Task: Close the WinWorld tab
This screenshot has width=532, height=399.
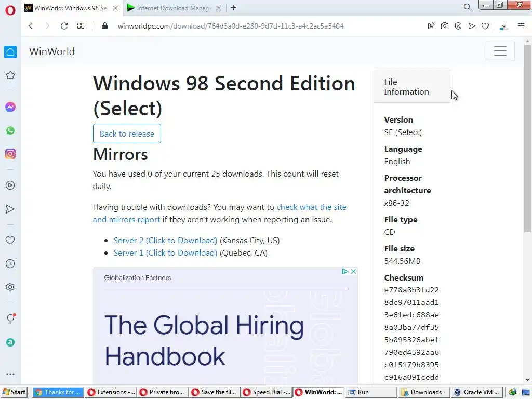Action: click(115, 8)
